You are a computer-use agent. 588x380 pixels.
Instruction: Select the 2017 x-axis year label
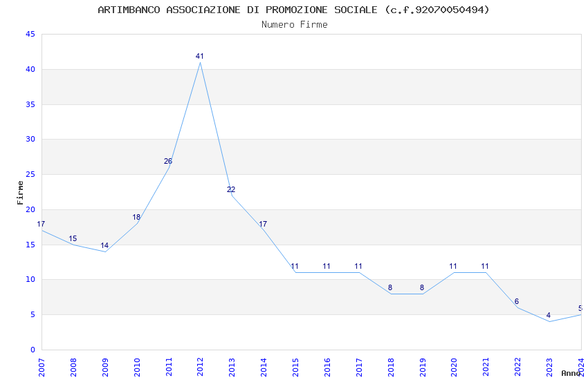point(359,368)
